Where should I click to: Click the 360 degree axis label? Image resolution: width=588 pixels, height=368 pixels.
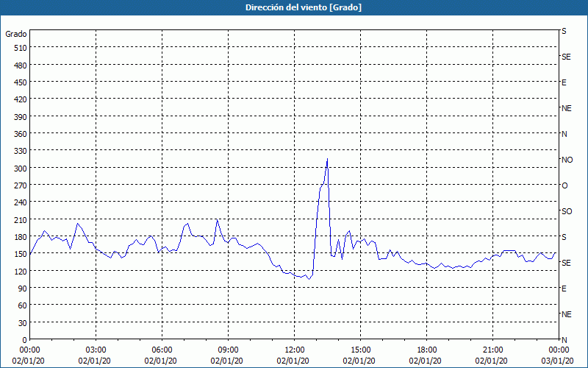click(21, 134)
